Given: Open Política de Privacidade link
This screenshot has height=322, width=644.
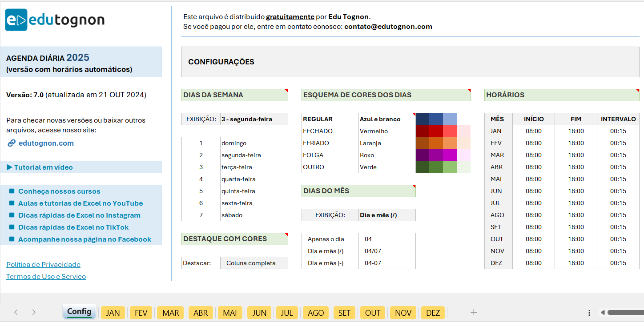Looking at the screenshot, I should [43, 265].
